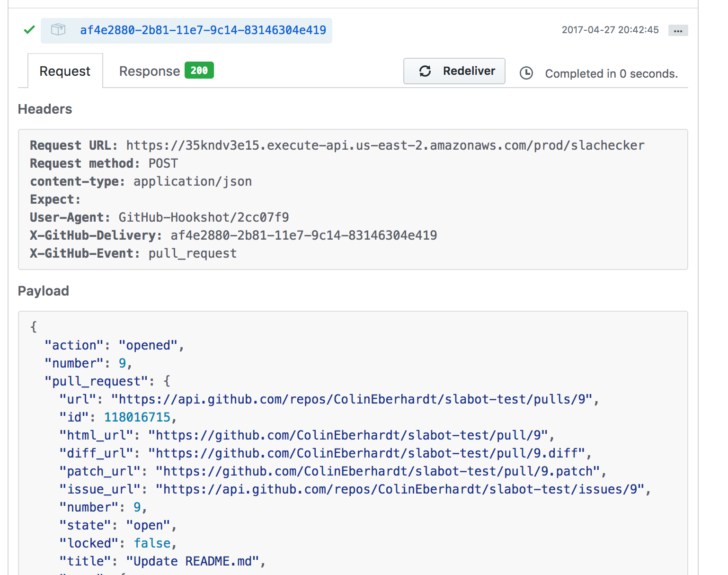Click the User-Agent GitHub-Hookshot header value
The height and width of the screenshot is (575, 728).
pyautogui.click(x=204, y=217)
